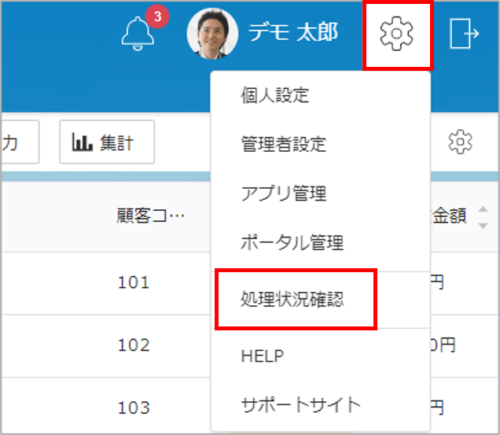Click the red notification badge showing 3
500x435 pixels.
point(157,16)
